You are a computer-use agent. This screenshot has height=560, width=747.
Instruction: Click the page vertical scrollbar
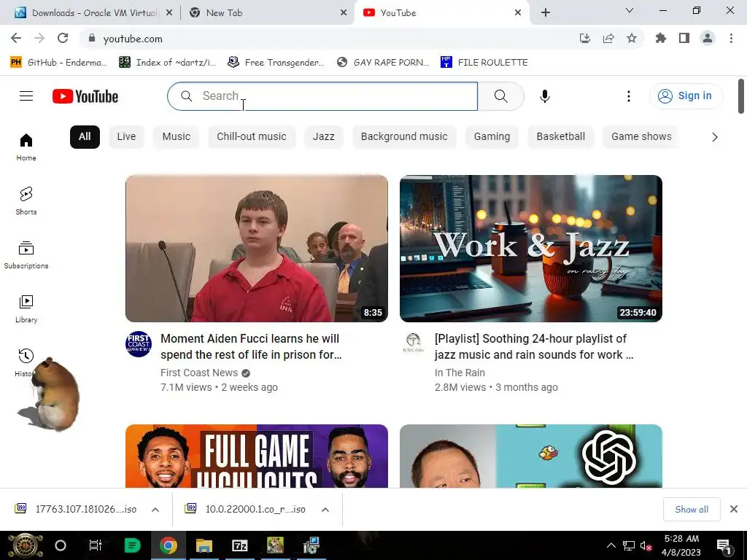(x=741, y=97)
